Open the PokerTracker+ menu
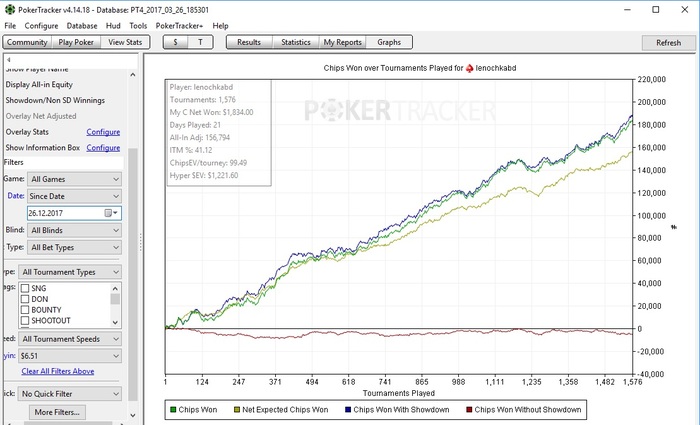The image size is (700, 425). point(179,26)
